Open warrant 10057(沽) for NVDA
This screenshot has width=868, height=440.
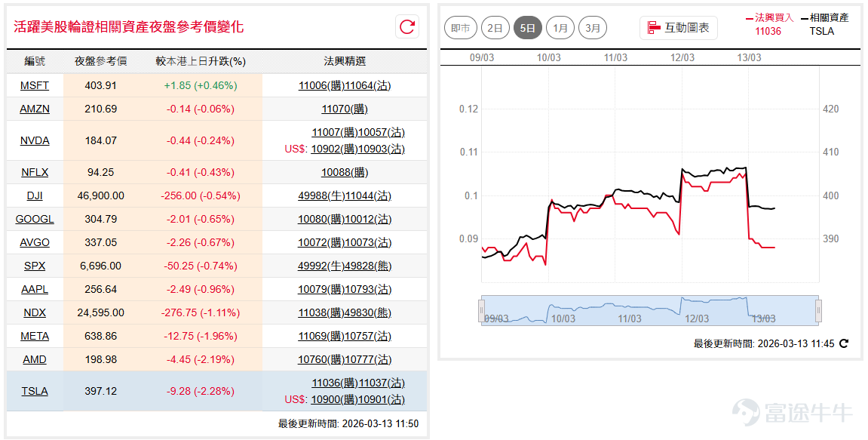coord(382,132)
